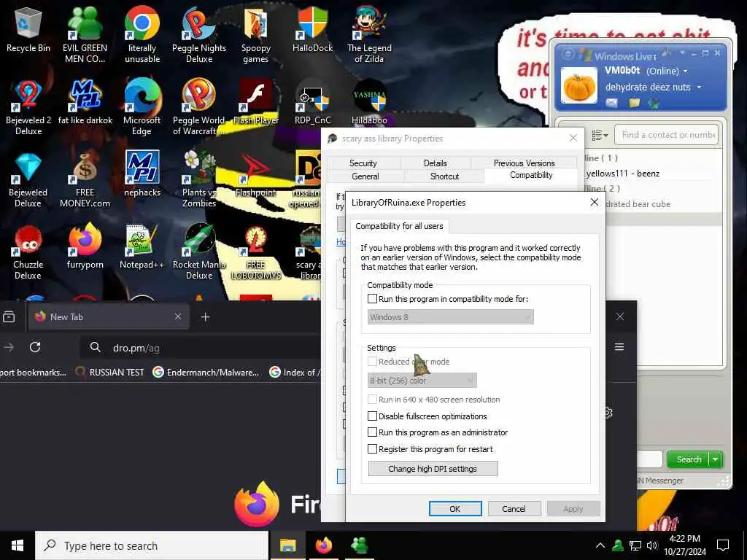
Task: Switch to the Details tab
Action: [435, 163]
